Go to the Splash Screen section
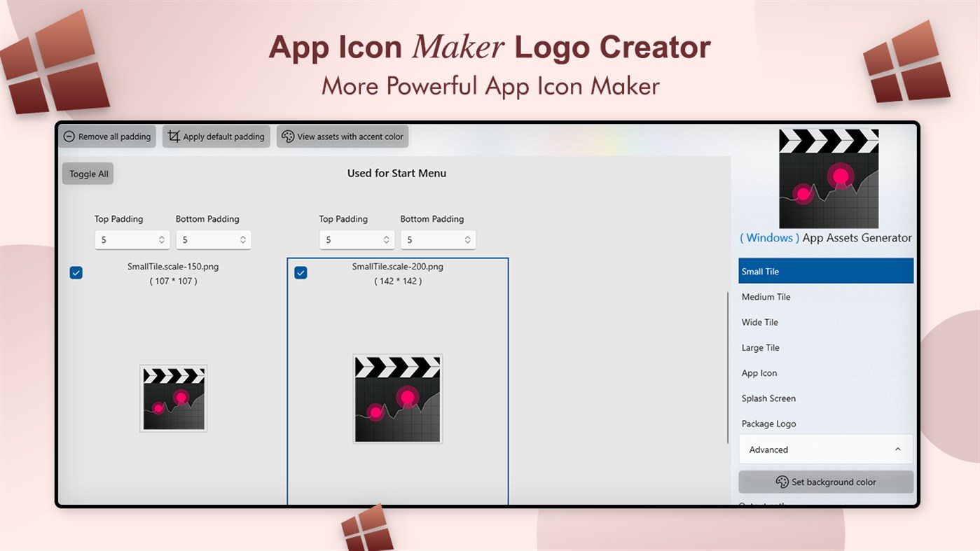980x551 pixels. coord(825,398)
